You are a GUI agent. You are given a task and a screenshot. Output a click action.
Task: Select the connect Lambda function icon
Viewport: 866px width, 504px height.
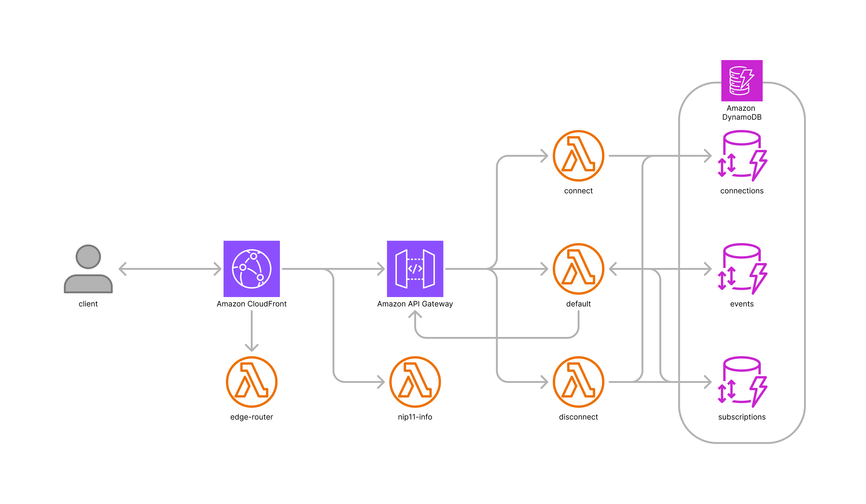pyautogui.click(x=578, y=156)
